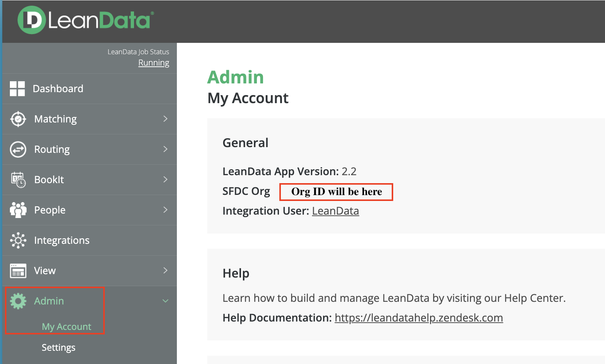
Task: Expand the Routing submenu chevron
Action: click(x=165, y=149)
